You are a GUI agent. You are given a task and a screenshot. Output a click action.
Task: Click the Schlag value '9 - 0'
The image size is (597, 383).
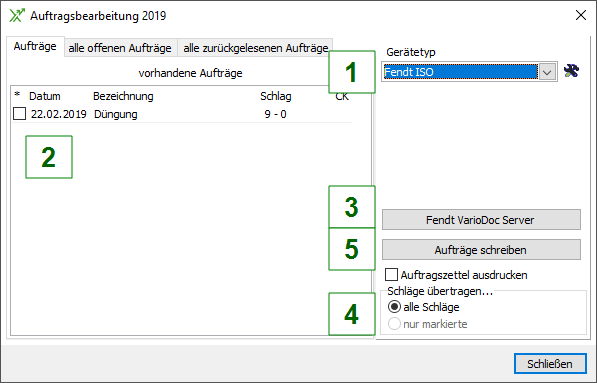pos(275,114)
